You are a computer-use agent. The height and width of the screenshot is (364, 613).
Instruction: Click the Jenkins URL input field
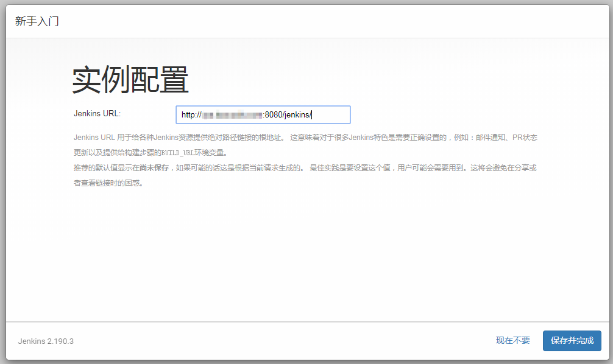coord(263,114)
